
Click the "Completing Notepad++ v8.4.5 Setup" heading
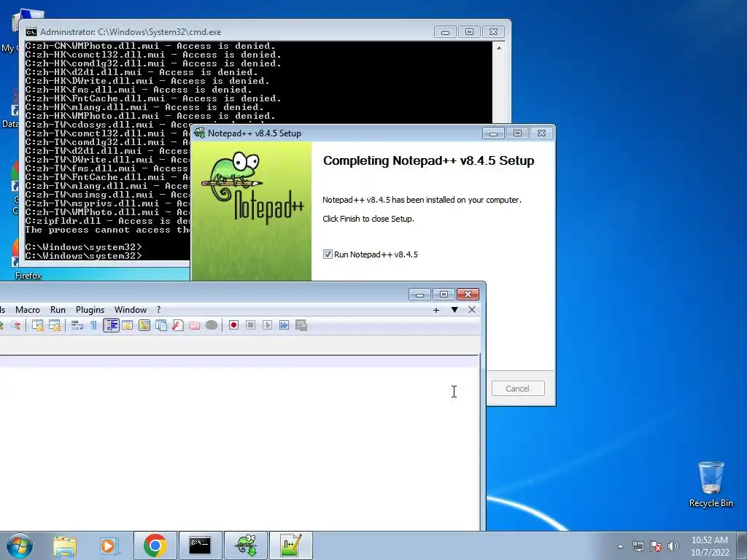428,160
